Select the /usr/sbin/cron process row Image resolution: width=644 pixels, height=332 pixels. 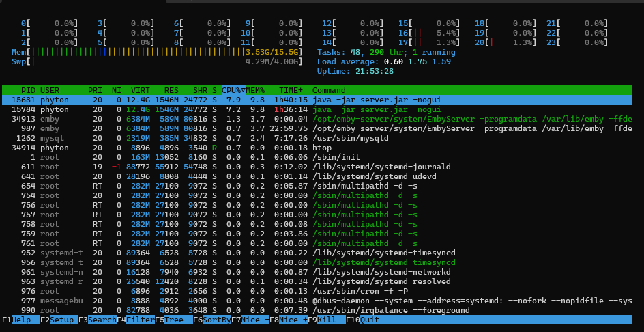[x=317, y=291]
